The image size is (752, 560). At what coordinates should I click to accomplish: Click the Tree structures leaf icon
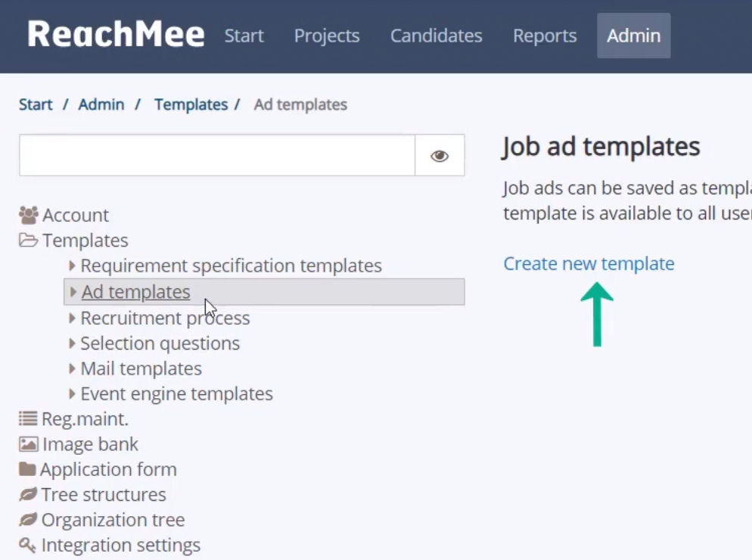[x=28, y=494]
